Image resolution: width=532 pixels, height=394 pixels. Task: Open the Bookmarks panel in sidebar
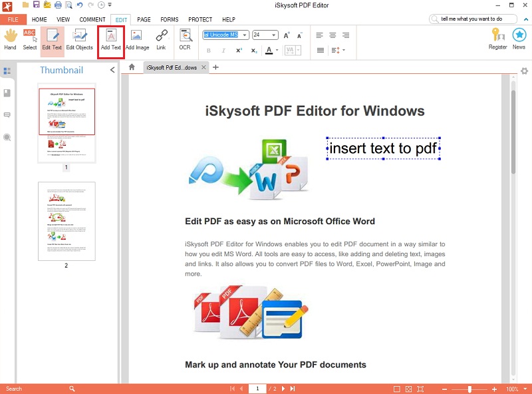tap(7, 93)
